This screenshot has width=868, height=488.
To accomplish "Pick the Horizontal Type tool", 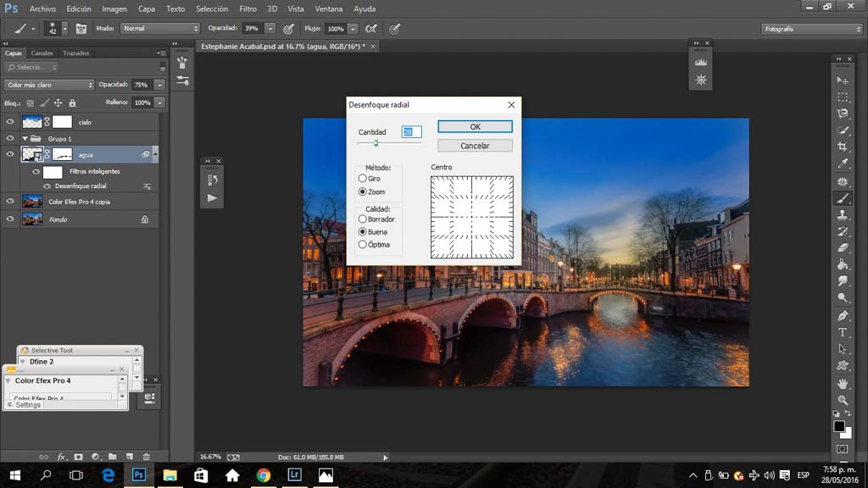I will click(x=843, y=332).
